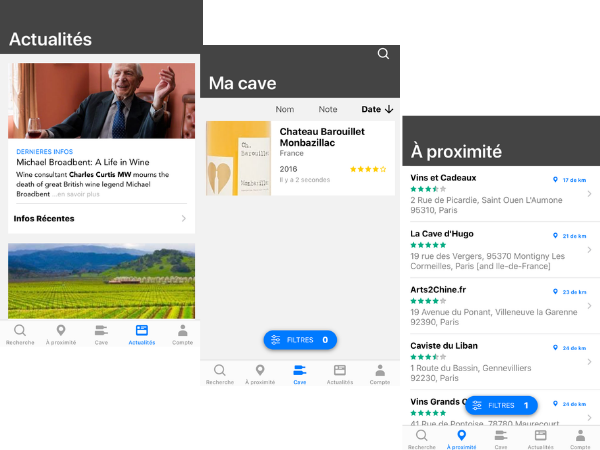Screen dimensions: 600x450
Task: Open vineyard landscape news image
Action: pos(101,281)
